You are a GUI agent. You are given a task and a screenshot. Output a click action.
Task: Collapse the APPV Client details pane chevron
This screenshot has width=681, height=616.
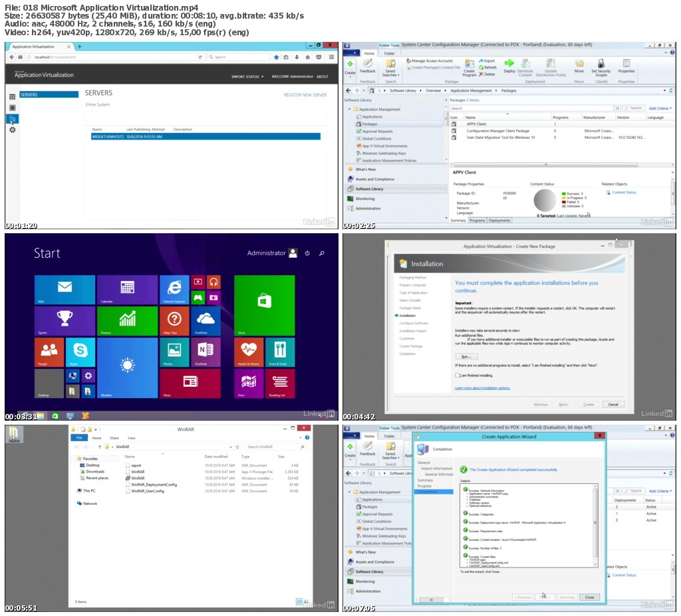[672, 172]
